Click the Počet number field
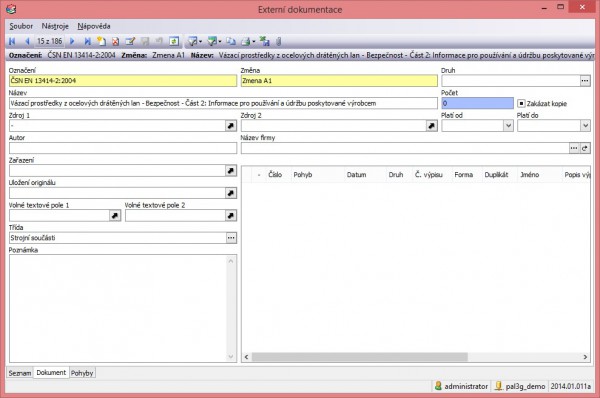The height and width of the screenshot is (398, 600). point(478,103)
